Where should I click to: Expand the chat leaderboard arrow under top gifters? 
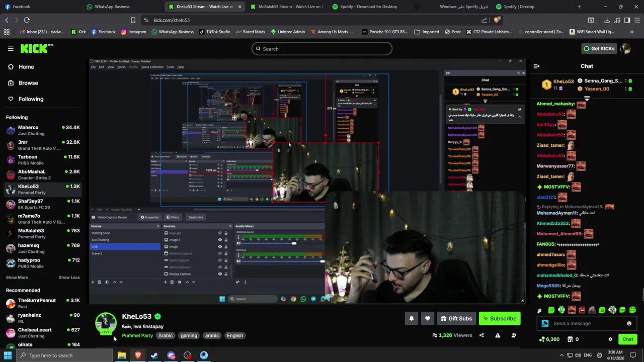click(x=587, y=99)
